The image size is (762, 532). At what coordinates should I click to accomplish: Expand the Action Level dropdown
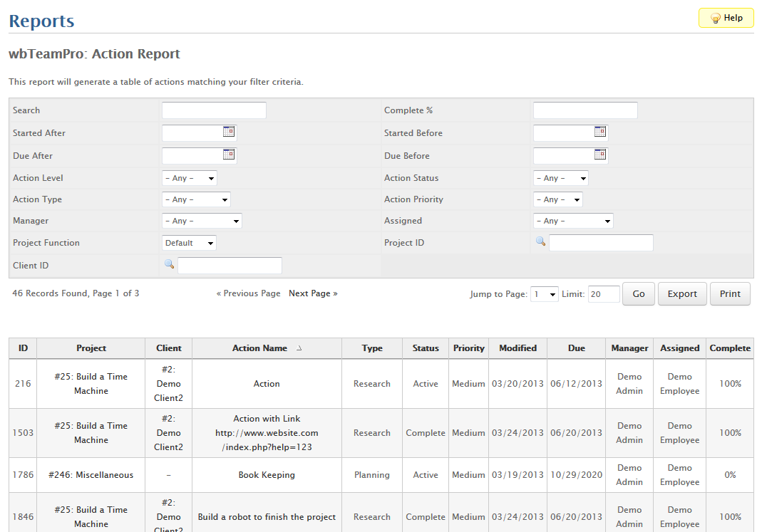[189, 179]
